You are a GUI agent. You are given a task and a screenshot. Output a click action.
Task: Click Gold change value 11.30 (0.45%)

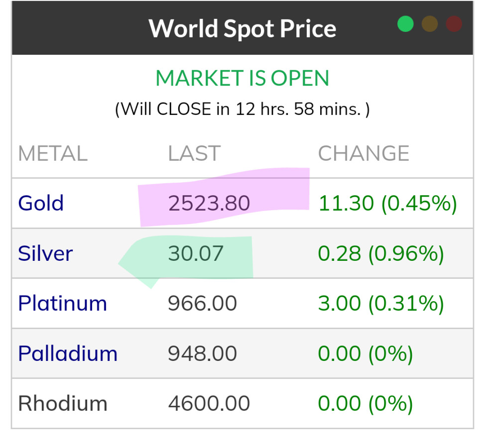387,203
